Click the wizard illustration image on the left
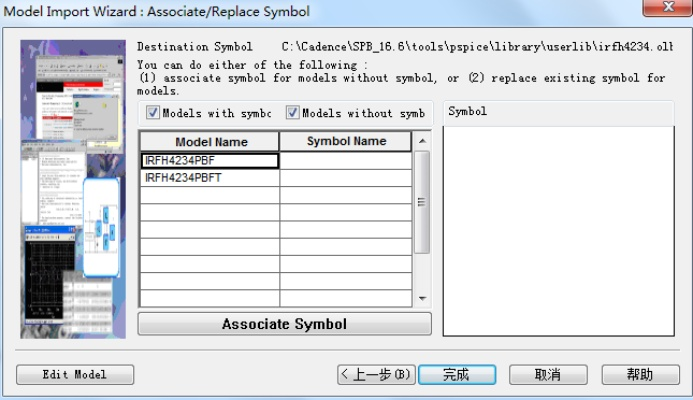This screenshot has height=400, width=693. tap(73, 190)
